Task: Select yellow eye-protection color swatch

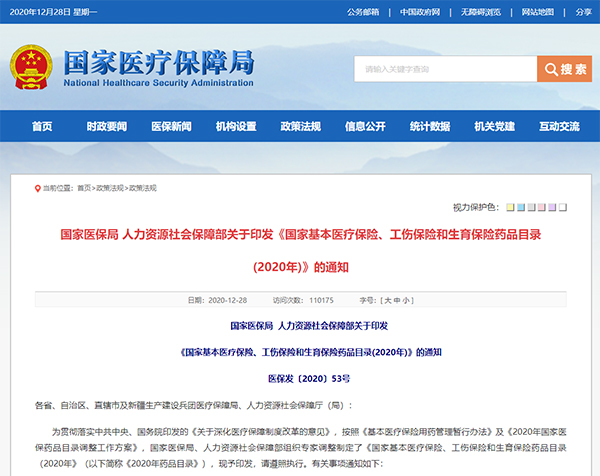Action: tap(508, 207)
